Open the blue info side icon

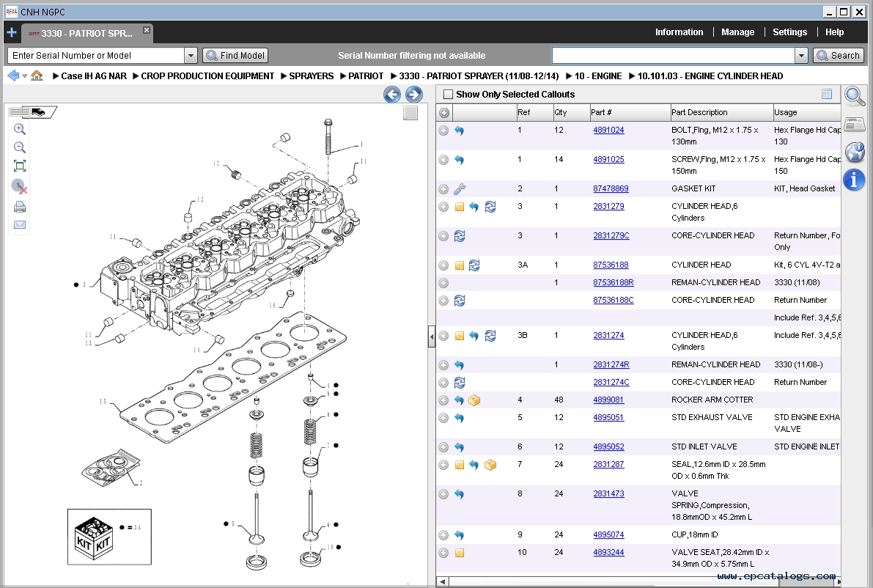pos(855,180)
